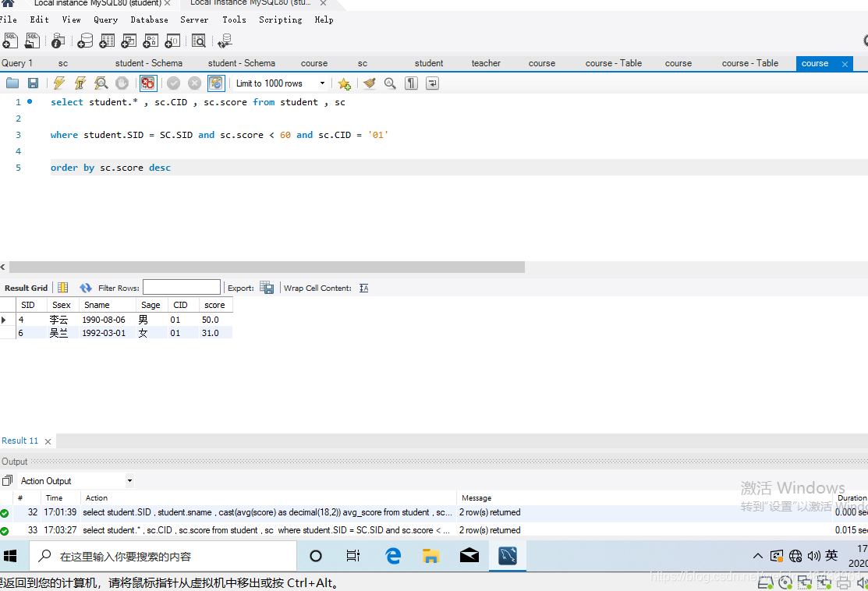Close the Result 11 tab
This screenshot has height=591, width=868.
[x=48, y=441]
